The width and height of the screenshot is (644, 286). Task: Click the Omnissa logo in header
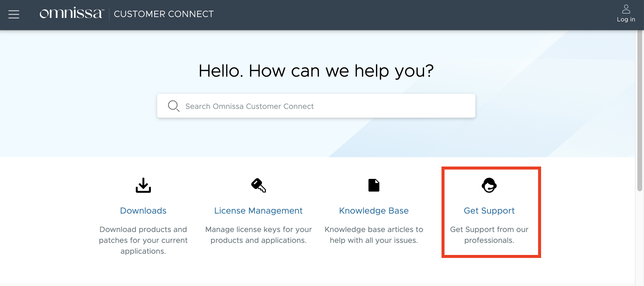72,14
